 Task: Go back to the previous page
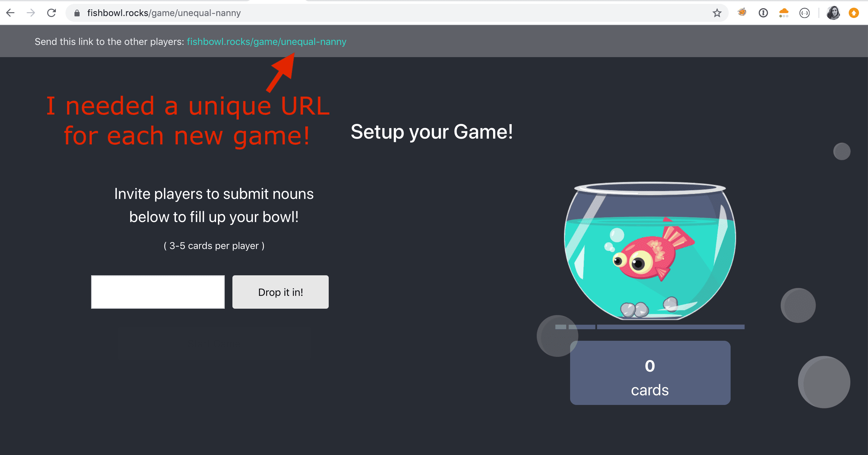(x=11, y=13)
